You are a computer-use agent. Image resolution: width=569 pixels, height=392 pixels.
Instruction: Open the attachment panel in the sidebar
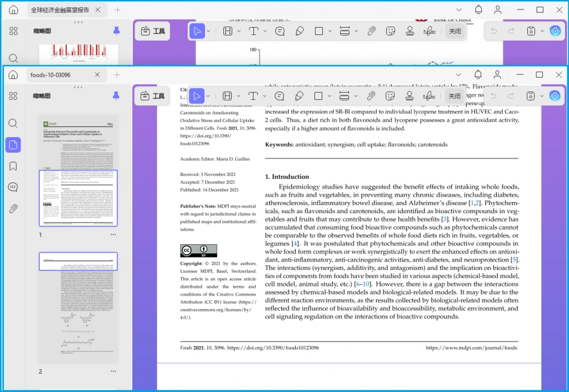[x=13, y=209]
